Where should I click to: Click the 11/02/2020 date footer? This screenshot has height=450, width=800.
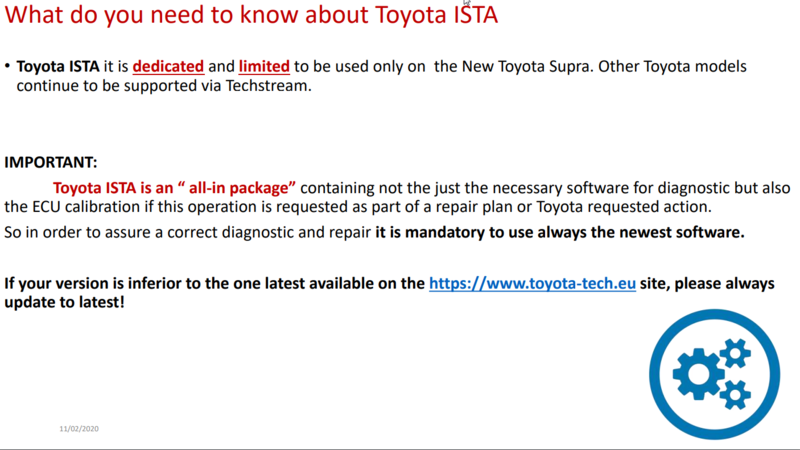[79, 429]
